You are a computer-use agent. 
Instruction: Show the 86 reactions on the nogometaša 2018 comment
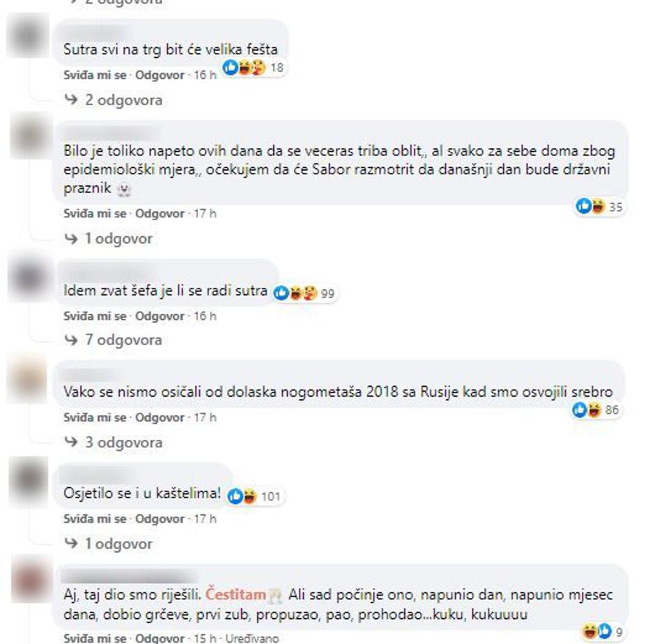(595, 410)
